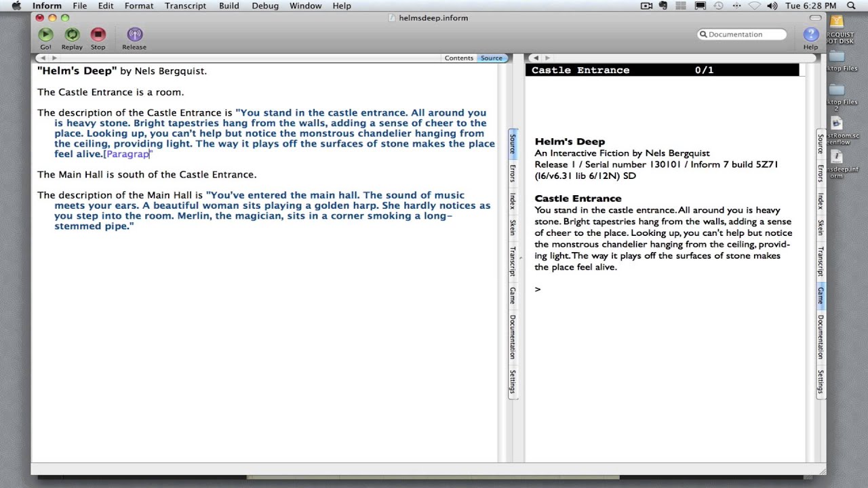Select right pane Errors side tab

click(821, 174)
